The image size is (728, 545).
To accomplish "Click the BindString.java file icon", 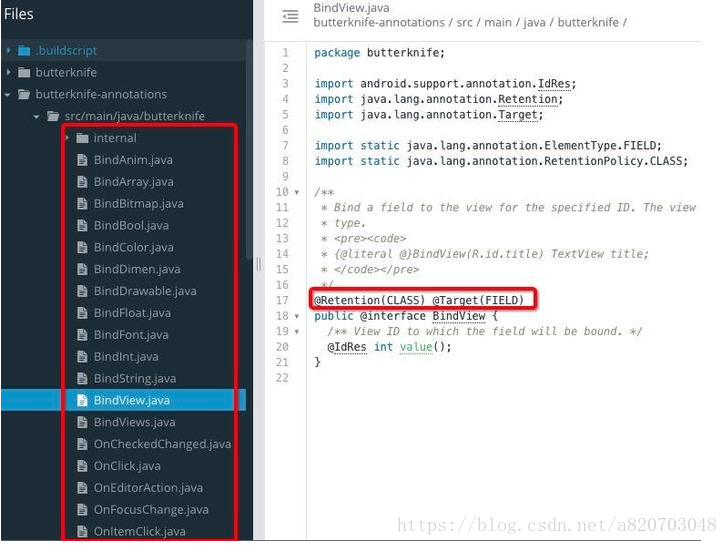I will pos(82,378).
